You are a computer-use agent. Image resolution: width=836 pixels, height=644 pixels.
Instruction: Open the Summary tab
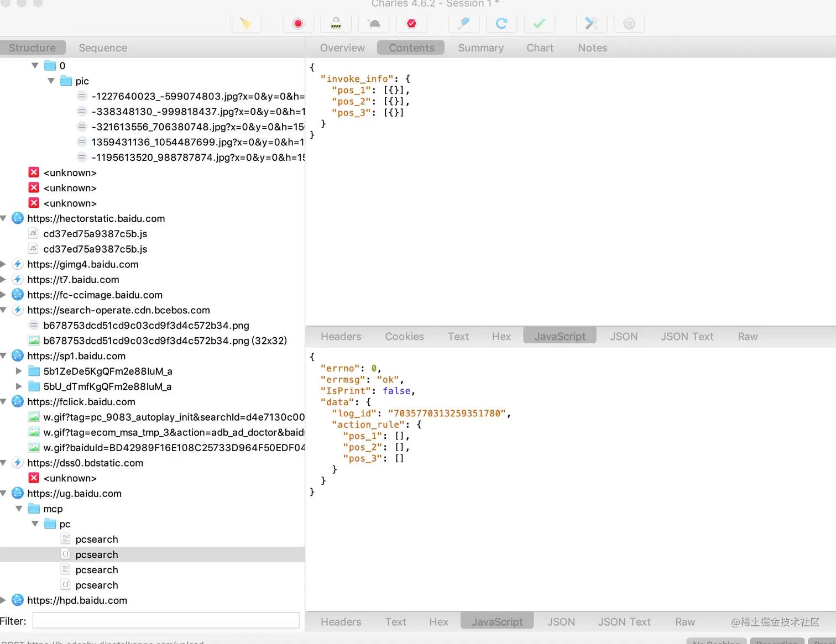pyautogui.click(x=480, y=48)
